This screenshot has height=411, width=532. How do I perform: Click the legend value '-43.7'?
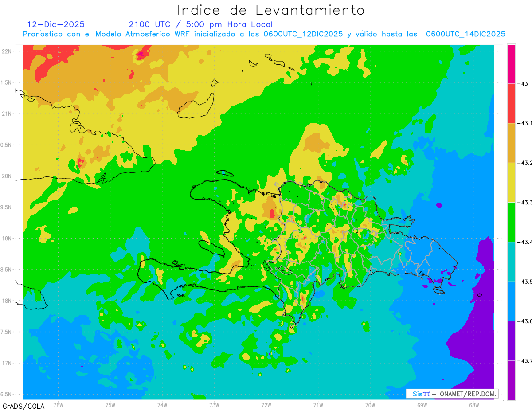pyautogui.click(x=525, y=360)
